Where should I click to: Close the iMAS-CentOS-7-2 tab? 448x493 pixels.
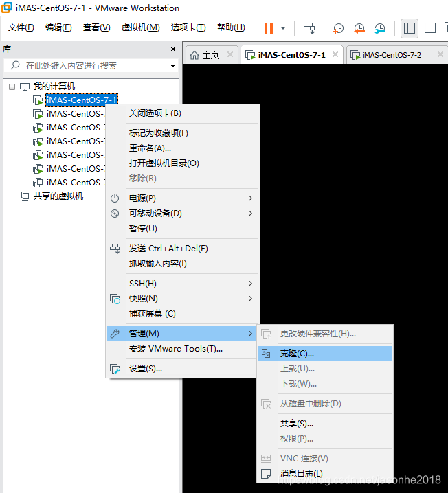point(440,54)
